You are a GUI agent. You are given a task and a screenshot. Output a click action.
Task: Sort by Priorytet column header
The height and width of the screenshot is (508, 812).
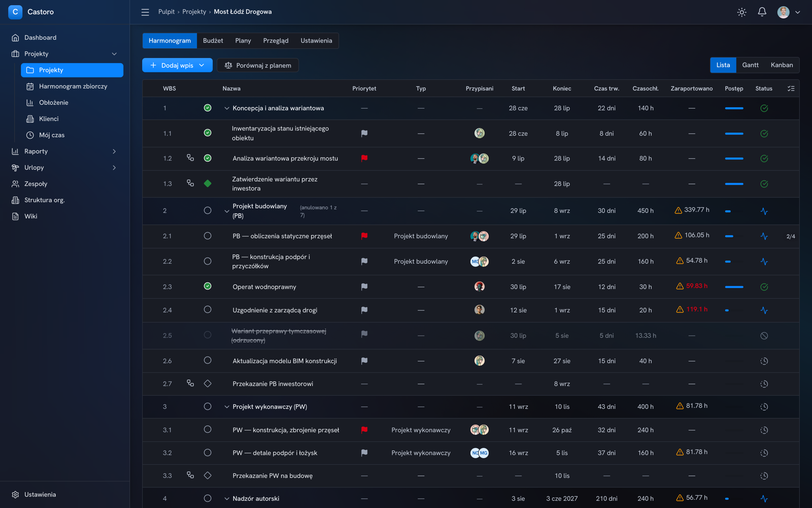[364, 88]
